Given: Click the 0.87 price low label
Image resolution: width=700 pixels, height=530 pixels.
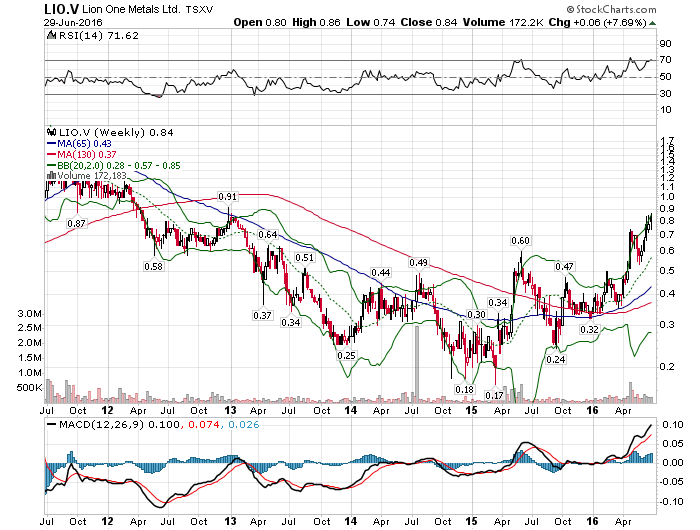Looking at the screenshot, I should coord(76,223).
